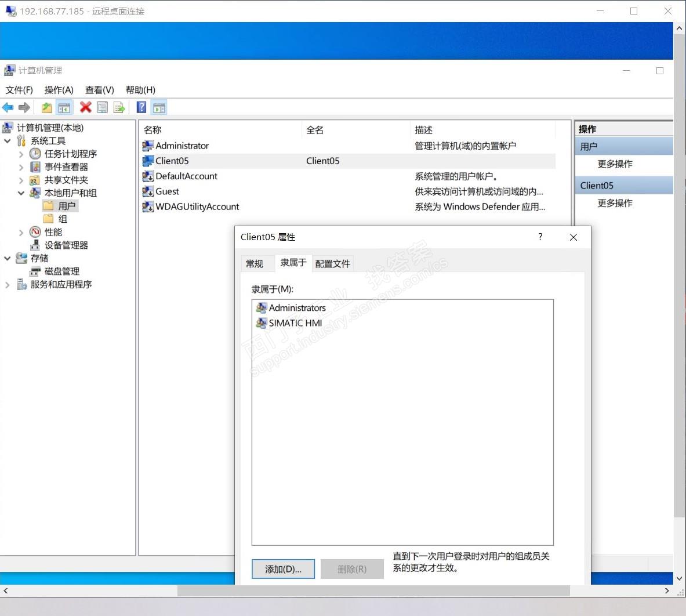
Task: Click the Export list toolbar icon
Action: (119, 107)
